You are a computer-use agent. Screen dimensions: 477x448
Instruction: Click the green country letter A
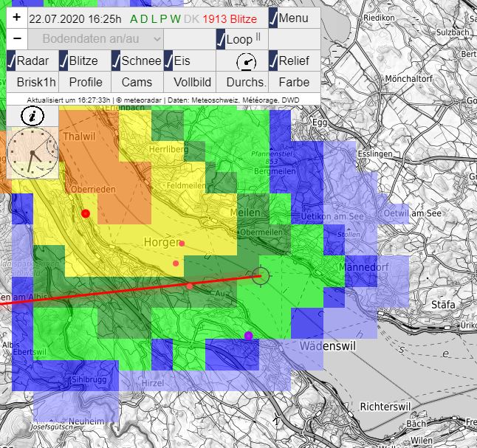pyautogui.click(x=134, y=19)
